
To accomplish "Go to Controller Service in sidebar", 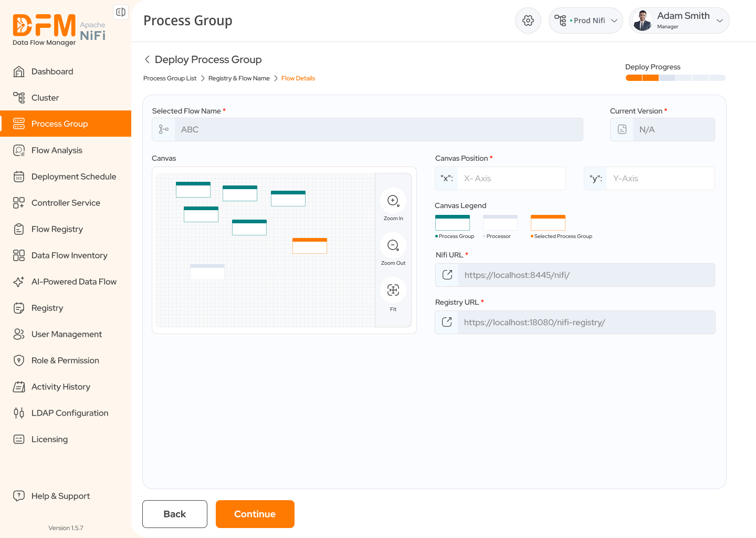I will pyautogui.click(x=66, y=203).
